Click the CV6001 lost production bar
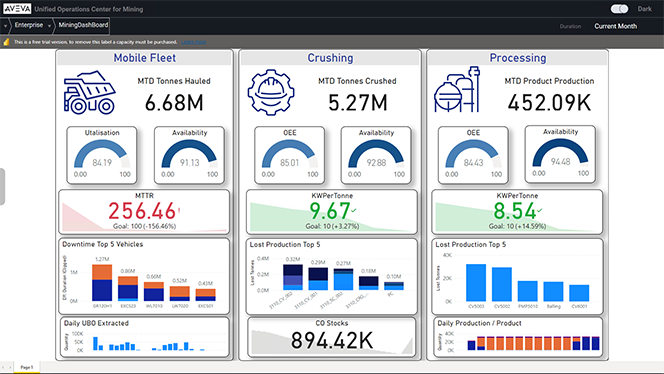This screenshot has width=664, height=374. click(579, 293)
